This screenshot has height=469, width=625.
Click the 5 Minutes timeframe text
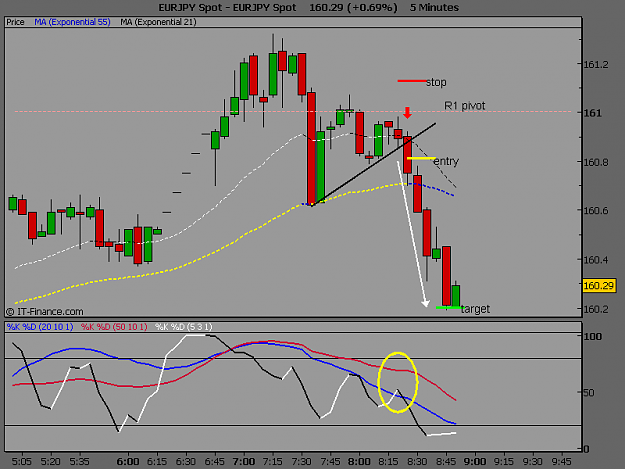point(434,8)
